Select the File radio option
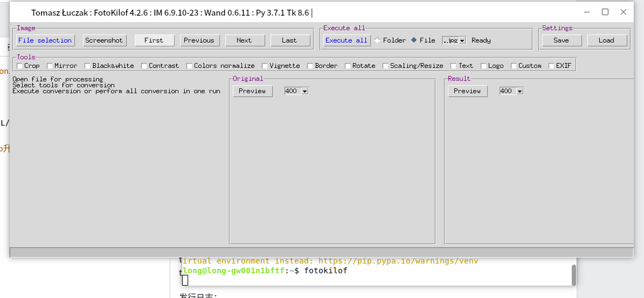The width and height of the screenshot is (644, 298). point(423,40)
